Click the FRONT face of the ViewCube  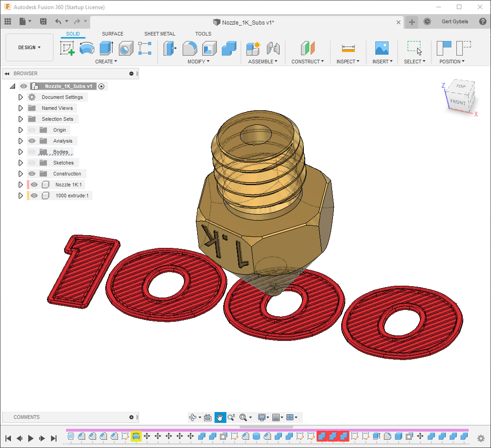458,102
